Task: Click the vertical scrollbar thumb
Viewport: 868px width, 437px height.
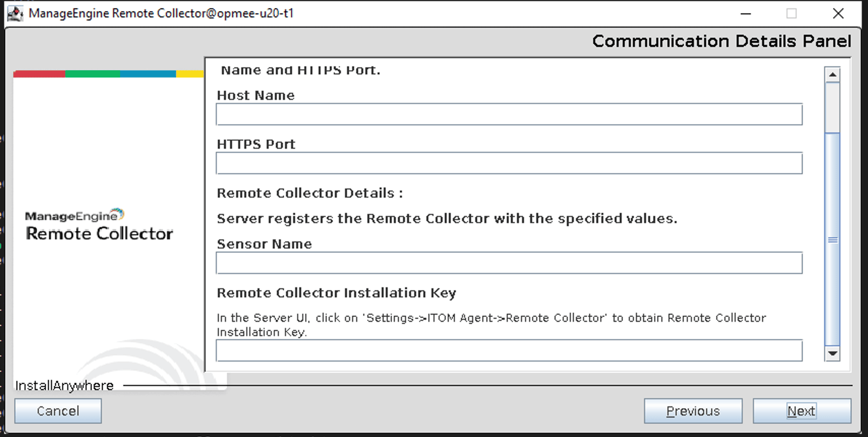Action: pos(832,239)
